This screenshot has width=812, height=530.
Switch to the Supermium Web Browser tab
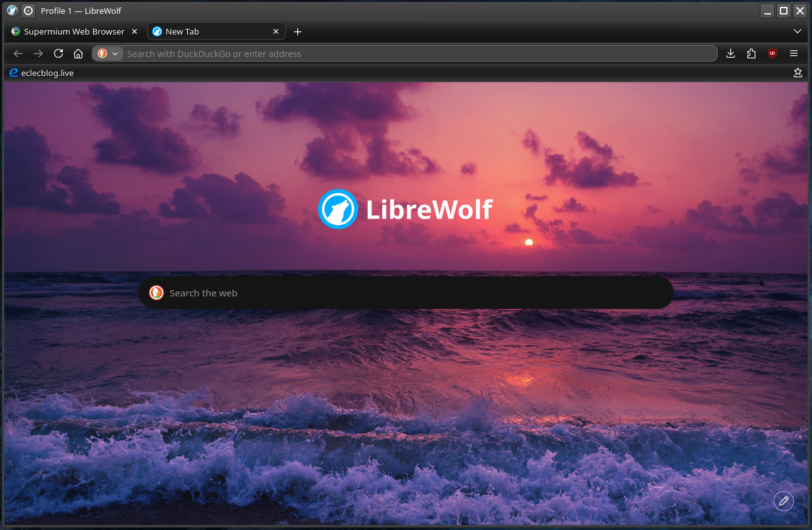pyautogui.click(x=74, y=31)
